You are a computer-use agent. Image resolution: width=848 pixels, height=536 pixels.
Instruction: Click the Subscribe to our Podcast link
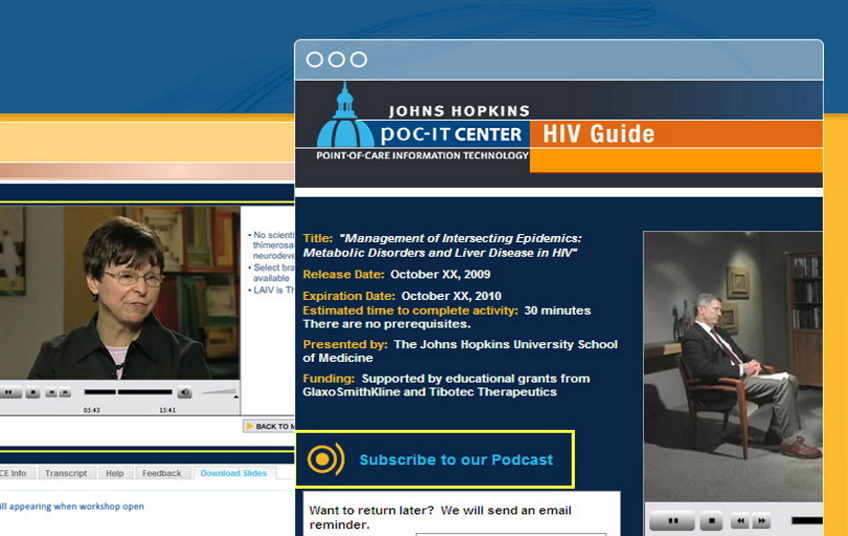click(x=456, y=460)
